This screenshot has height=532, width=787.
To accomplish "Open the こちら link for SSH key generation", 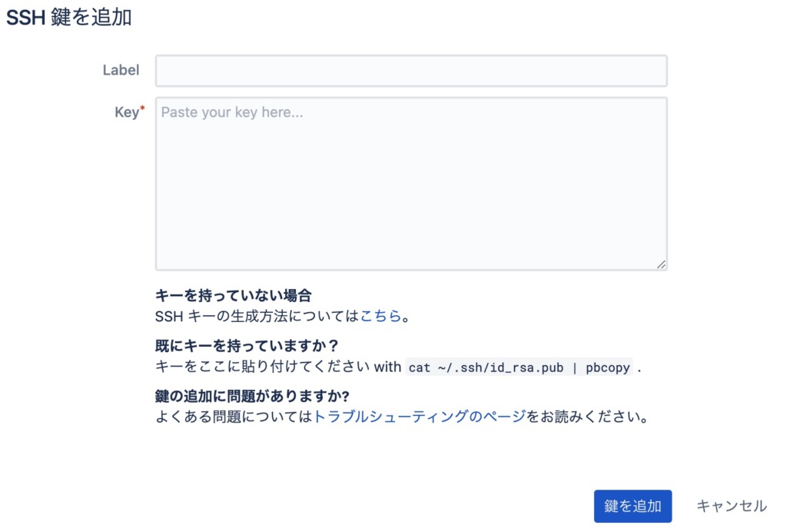I will 380,316.
